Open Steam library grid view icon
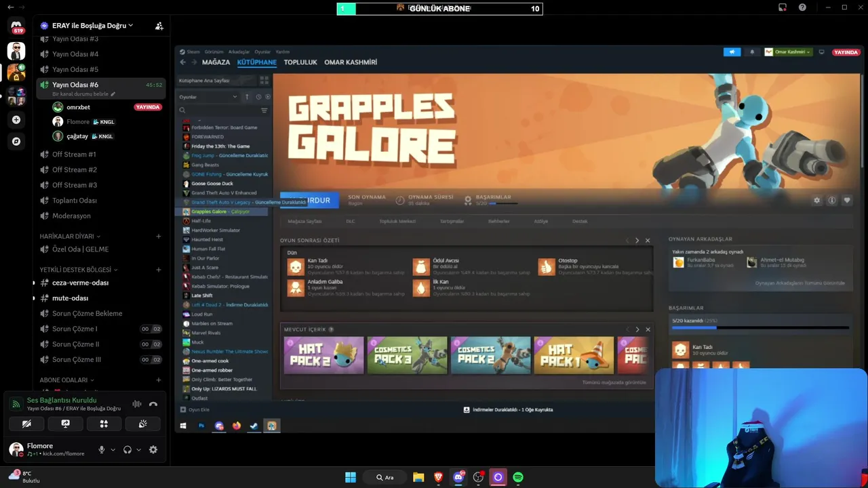This screenshot has width=868, height=488. tap(264, 80)
